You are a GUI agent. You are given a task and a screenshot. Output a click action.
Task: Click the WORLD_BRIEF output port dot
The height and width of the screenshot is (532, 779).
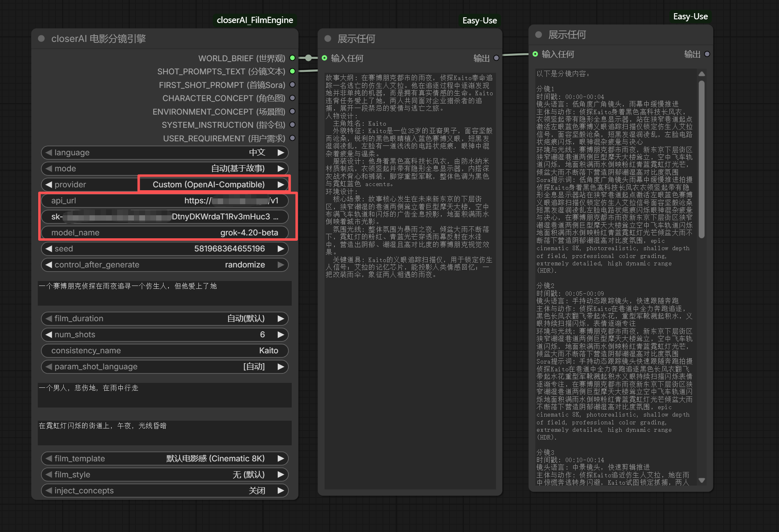coord(292,58)
